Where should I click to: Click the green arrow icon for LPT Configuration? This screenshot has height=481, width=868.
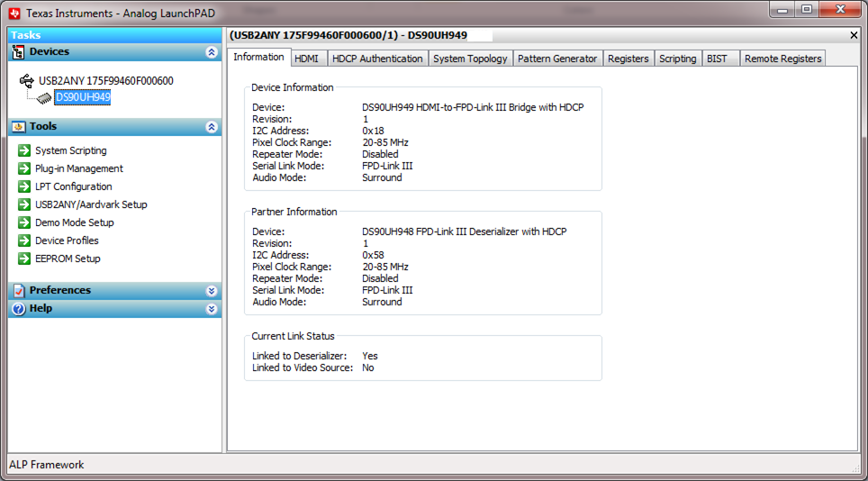24,186
